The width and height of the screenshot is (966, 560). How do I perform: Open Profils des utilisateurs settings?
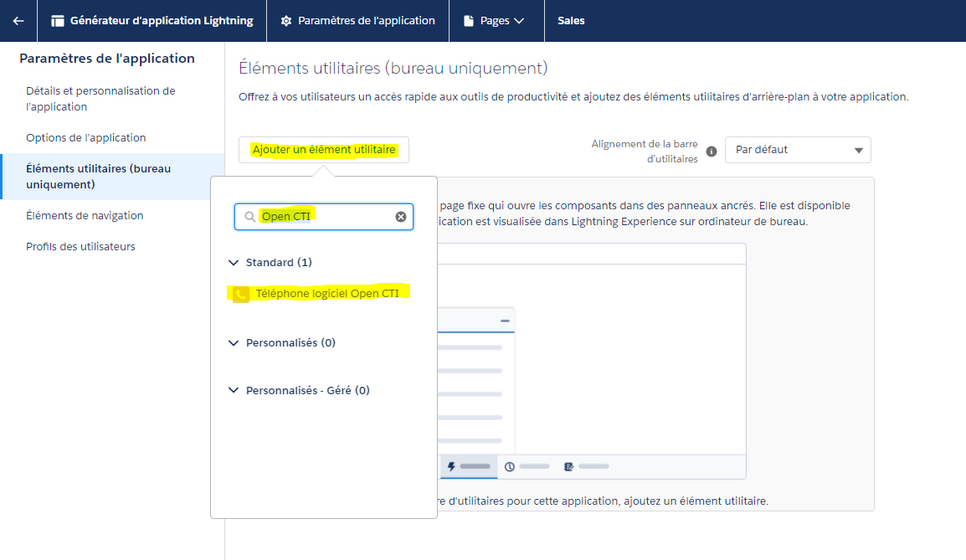(x=80, y=247)
